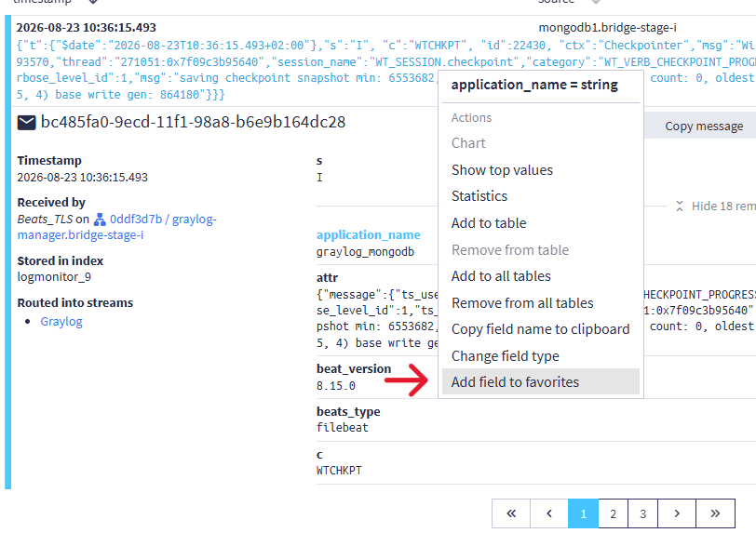Click the s field name

tap(319, 161)
